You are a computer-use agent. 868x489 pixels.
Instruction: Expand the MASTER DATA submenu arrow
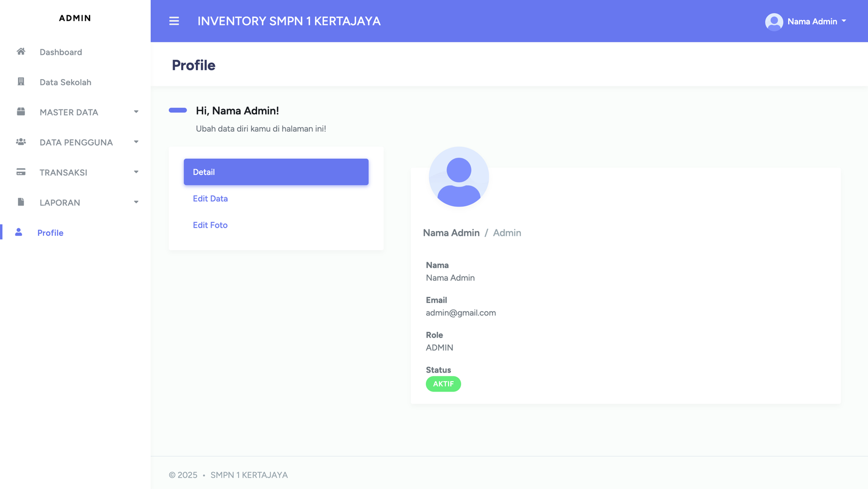(136, 112)
